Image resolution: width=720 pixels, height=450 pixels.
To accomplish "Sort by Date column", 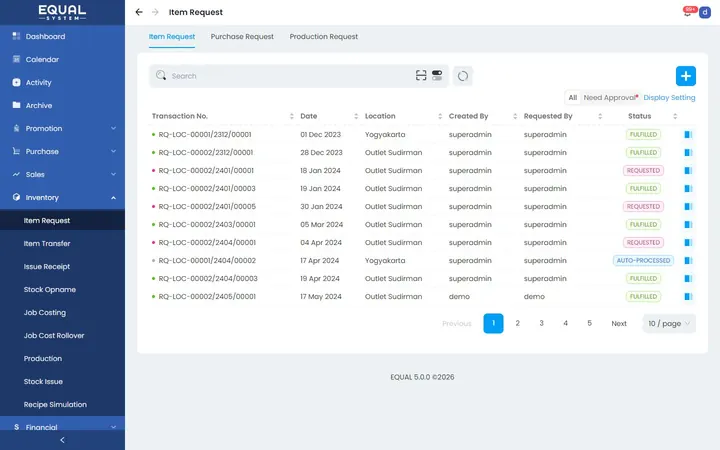I will click(x=356, y=116).
